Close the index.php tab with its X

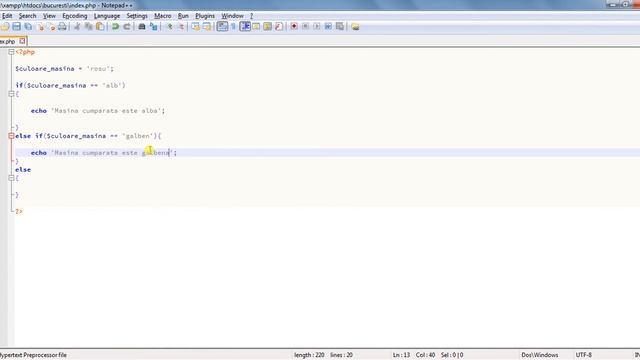pyautogui.click(x=22, y=41)
